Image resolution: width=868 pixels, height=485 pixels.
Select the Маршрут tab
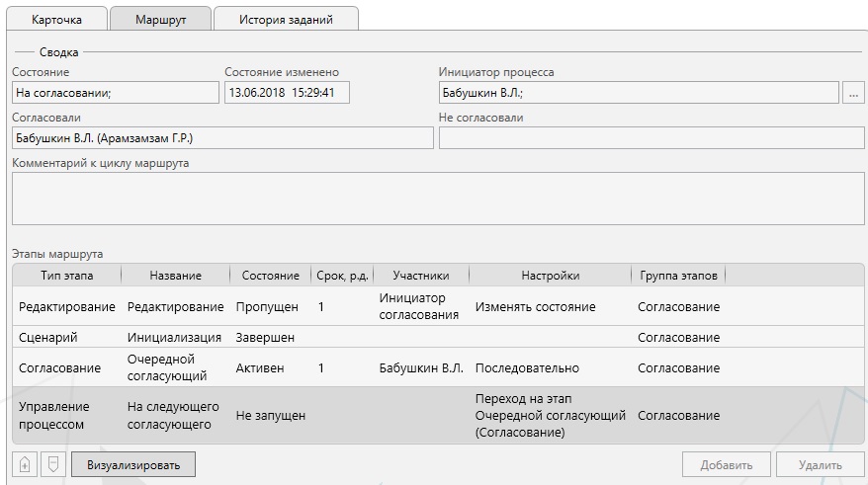pyautogui.click(x=160, y=20)
